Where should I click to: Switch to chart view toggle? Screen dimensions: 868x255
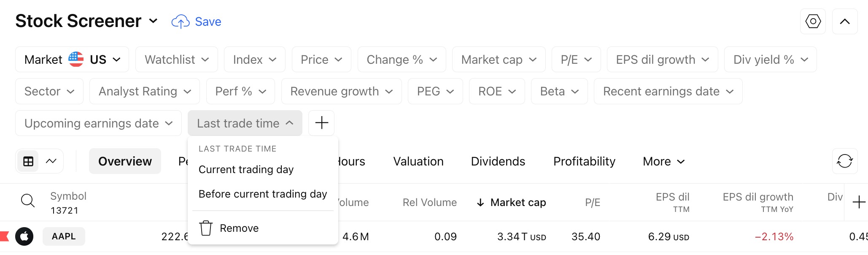pos(51,161)
